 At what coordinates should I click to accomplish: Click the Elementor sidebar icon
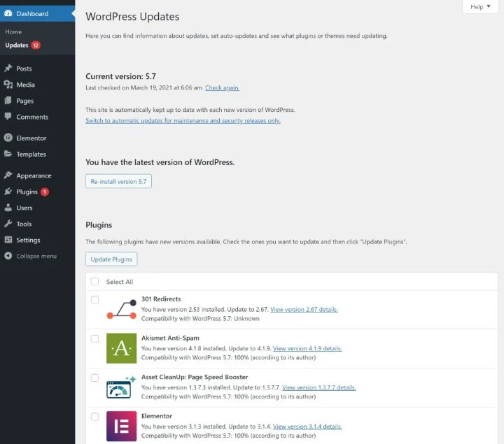coord(8,138)
